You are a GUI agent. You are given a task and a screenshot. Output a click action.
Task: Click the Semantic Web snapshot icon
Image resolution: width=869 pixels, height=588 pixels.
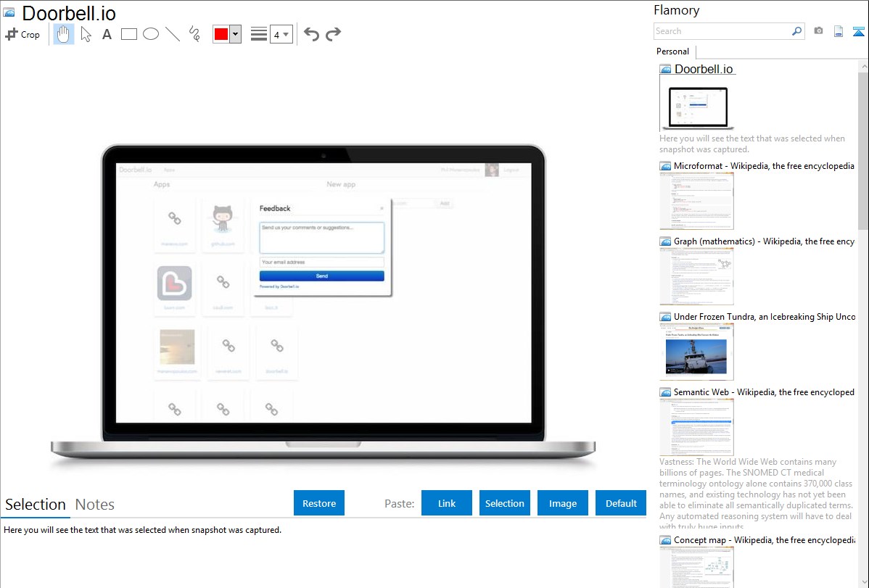(x=666, y=392)
